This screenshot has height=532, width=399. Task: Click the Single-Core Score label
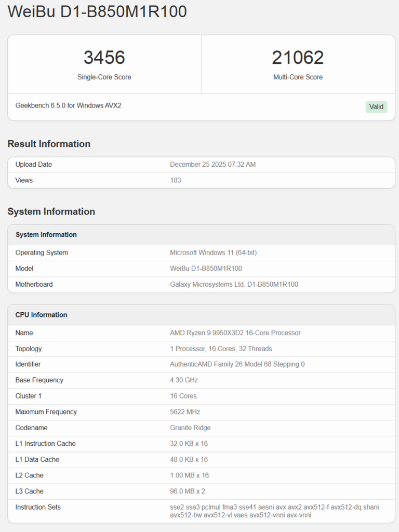click(x=104, y=77)
